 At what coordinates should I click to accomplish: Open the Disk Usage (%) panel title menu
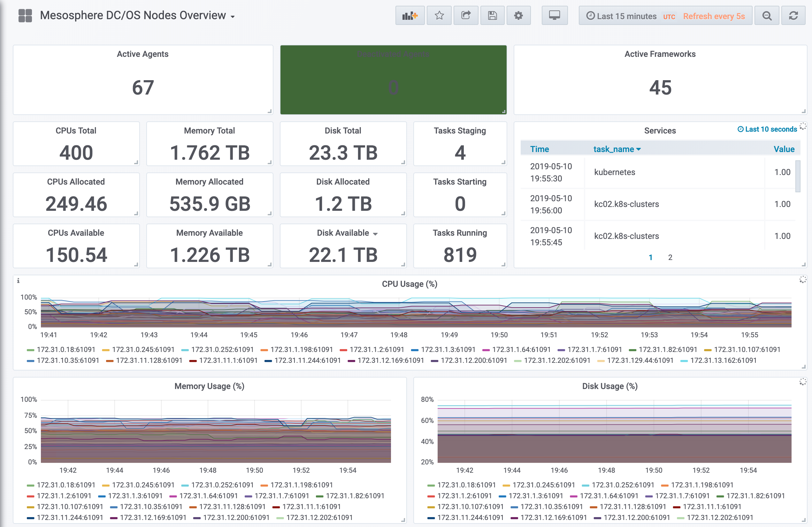click(610, 386)
